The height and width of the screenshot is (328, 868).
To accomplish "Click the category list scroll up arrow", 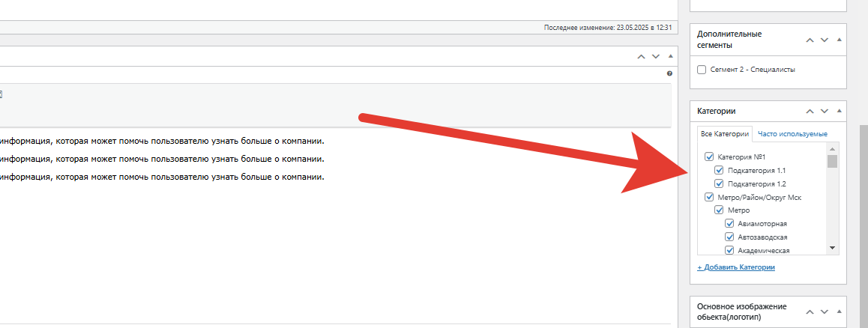I will [x=832, y=148].
